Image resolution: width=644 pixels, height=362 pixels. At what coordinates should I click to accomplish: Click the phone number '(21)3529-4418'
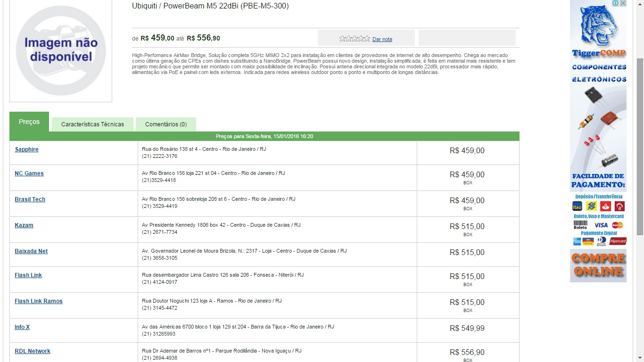[x=159, y=180]
